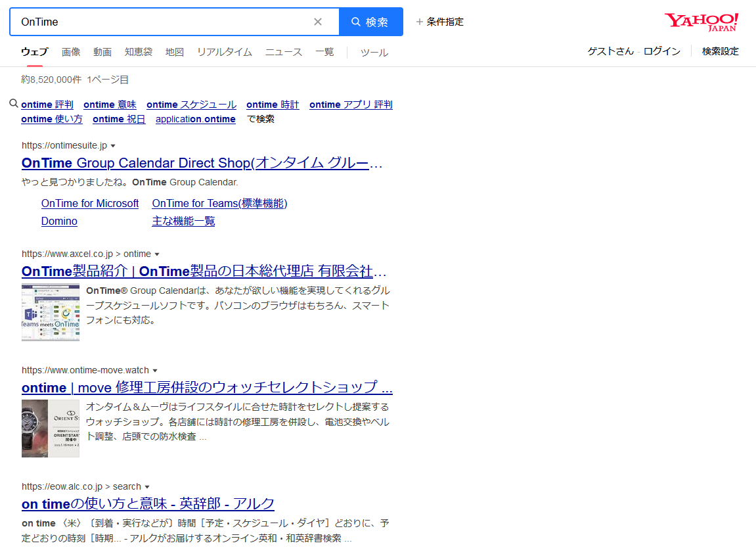Switch to the 画像 tab

tap(71, 52)
